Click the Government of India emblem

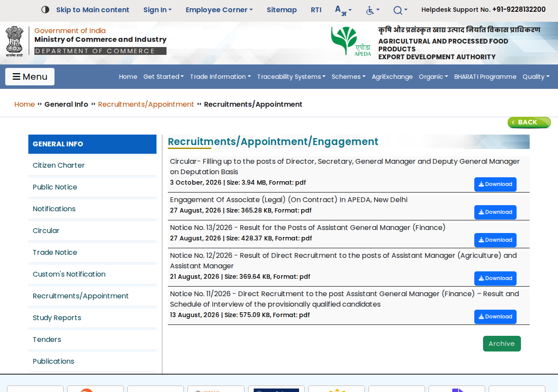point(14,41)
